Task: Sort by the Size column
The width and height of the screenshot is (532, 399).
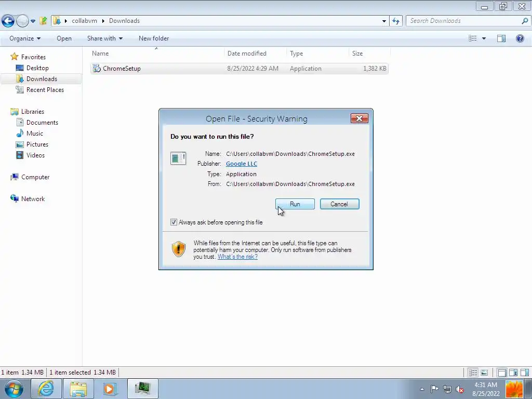Action: (369, 54)
